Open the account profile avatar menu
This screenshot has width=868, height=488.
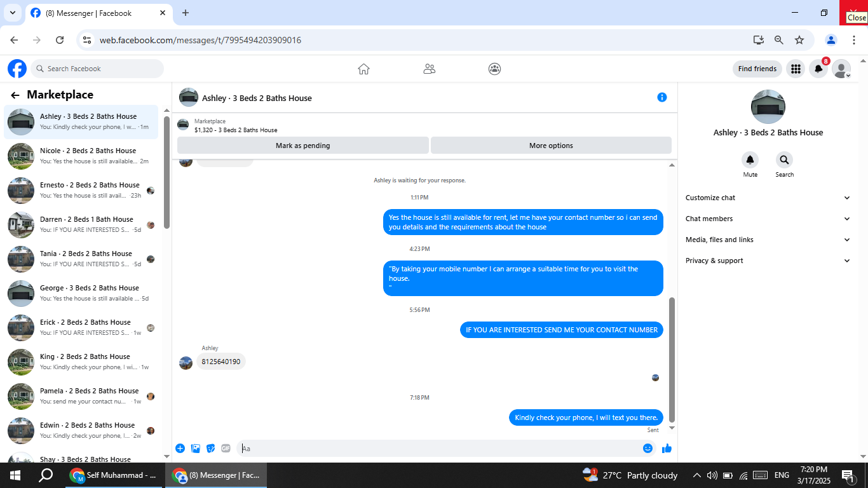pos(841,69)
